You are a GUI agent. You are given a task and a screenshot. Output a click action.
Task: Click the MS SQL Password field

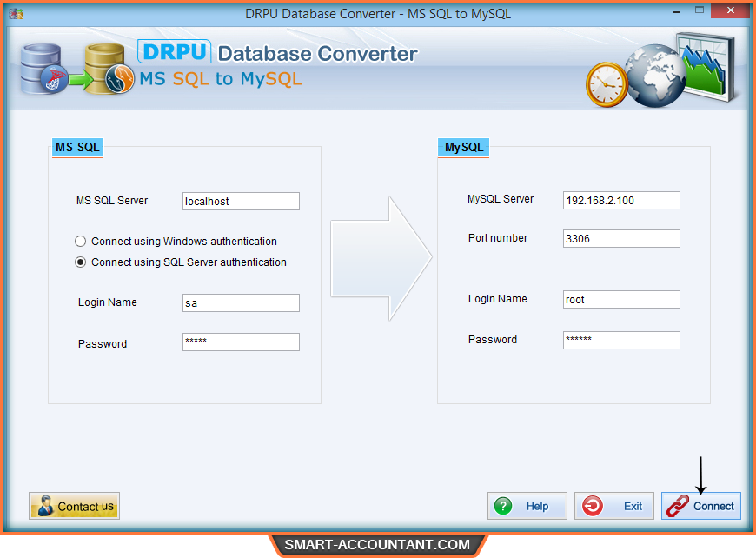pos(241,342)
